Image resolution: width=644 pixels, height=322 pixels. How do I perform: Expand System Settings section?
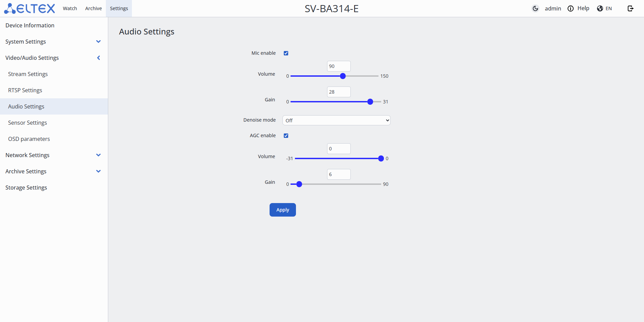point(98,42)
